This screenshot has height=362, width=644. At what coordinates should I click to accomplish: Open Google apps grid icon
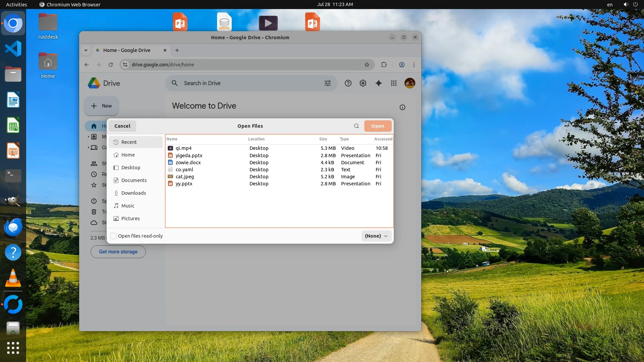pos(394,83)
